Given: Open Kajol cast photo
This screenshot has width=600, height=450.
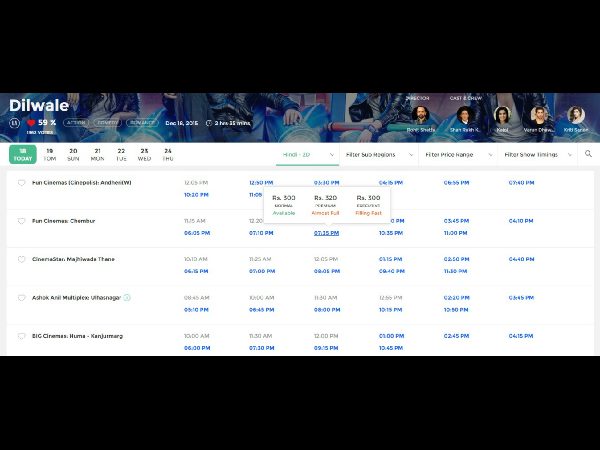Looking at the screenshot, I should coord(502,115).
